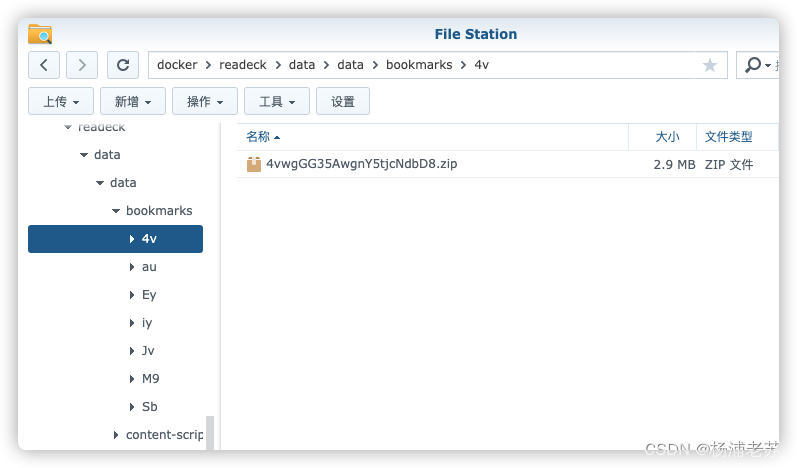Click the folder tree vertical scrollbar
This screenshot has height=468, width=797.
(209, 433)
